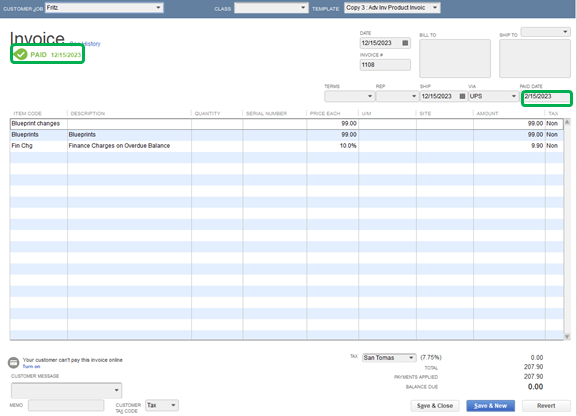The width and height of the screenshot is (577, 416).
Task: Click the green PAID checkmark icon
Action: [x=21, y=54]
